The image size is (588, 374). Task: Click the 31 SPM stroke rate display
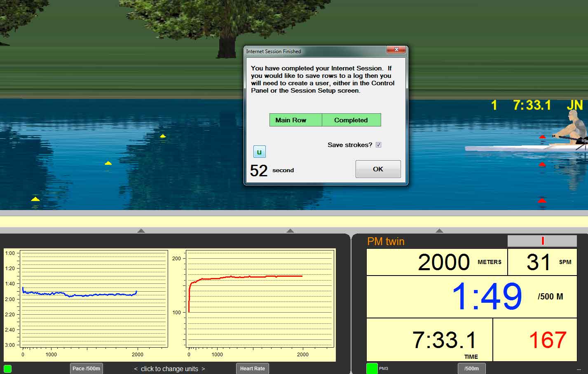[542, 262]
